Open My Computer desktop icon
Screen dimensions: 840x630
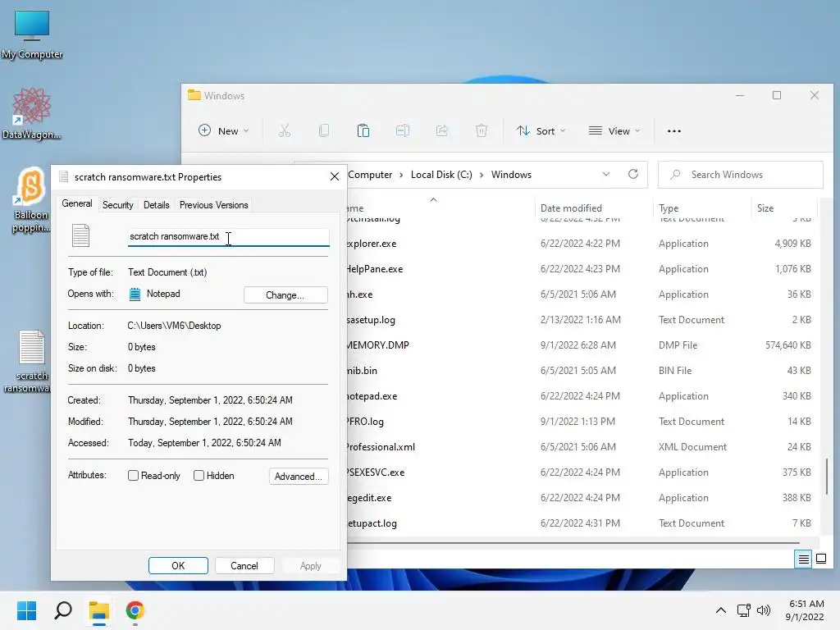[x=32, y=34]
